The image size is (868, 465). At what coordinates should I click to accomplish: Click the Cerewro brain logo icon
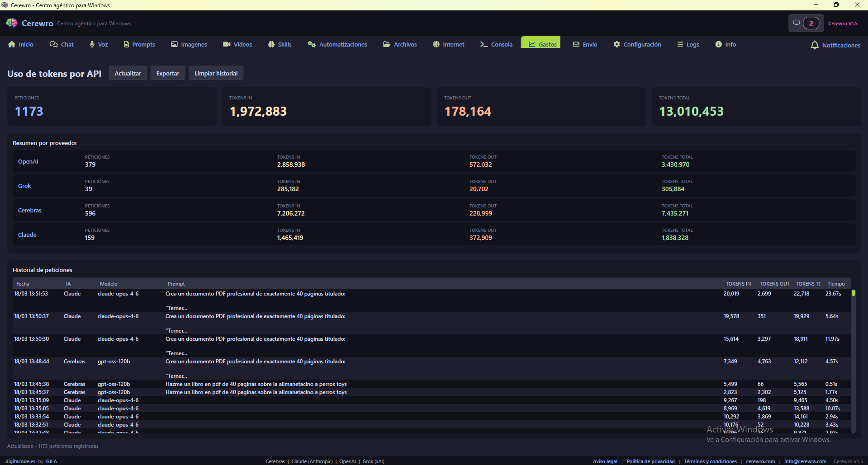click(12, 23)
